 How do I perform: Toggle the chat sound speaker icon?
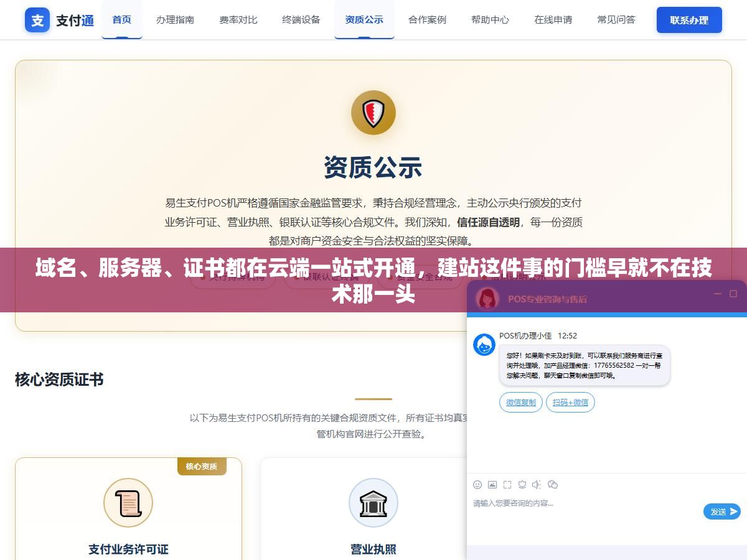[x=537, y=485]
